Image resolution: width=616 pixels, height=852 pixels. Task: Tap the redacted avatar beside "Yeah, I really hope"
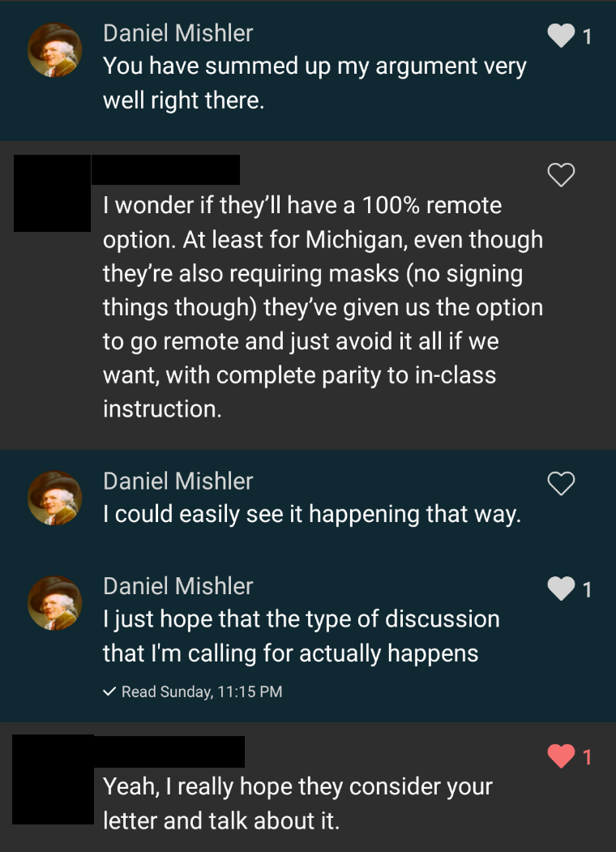tap(53, 779)
